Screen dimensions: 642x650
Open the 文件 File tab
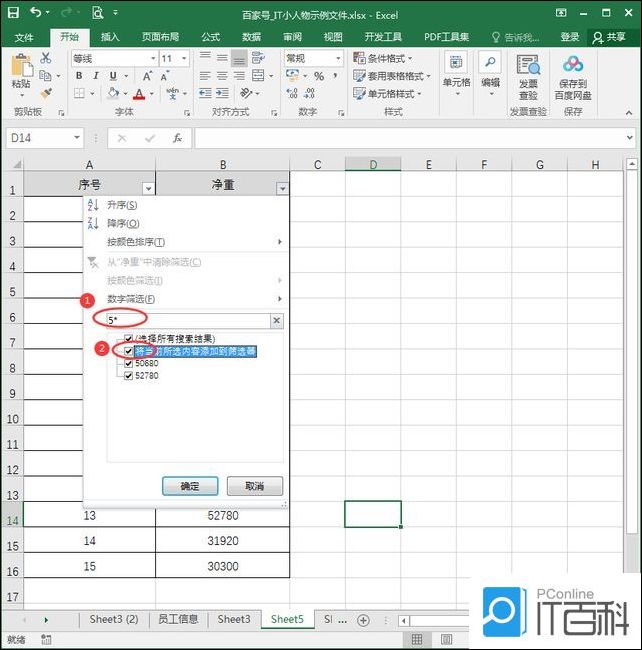click(24, 38)
